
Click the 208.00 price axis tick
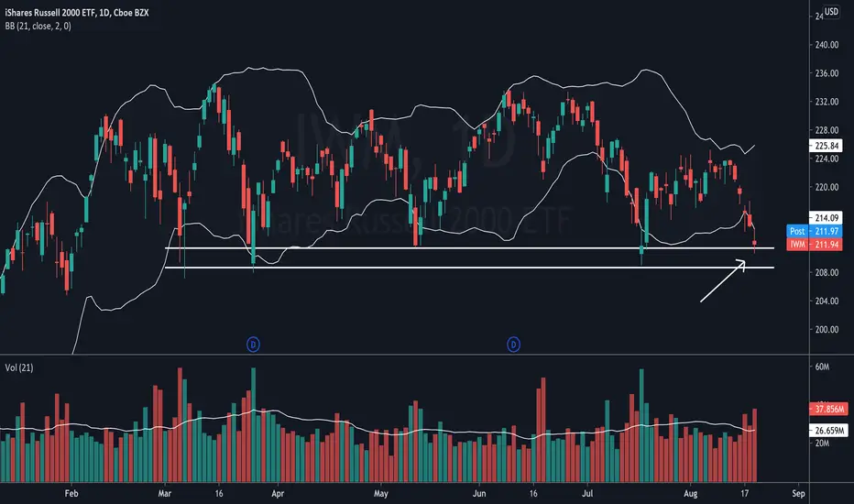827,272
